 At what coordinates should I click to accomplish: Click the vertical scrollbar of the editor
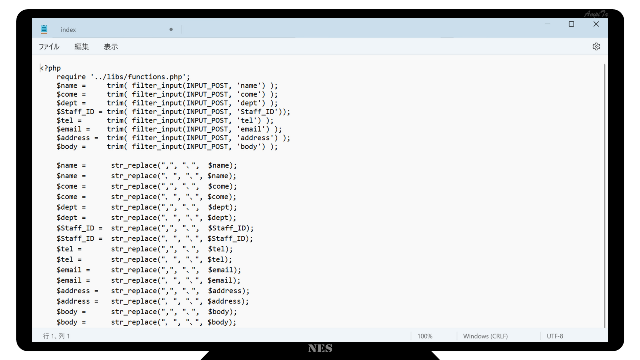pyautogui.click(x=604, y=195)
